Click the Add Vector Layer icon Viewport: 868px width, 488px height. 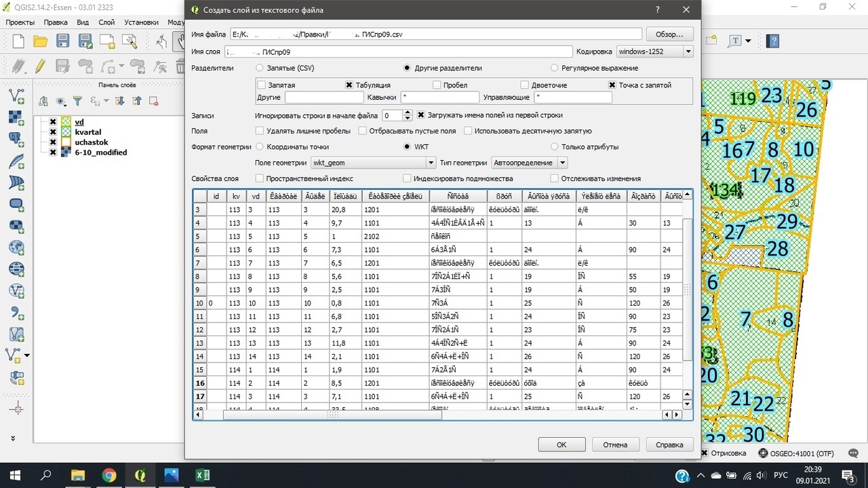click(16, 96)
